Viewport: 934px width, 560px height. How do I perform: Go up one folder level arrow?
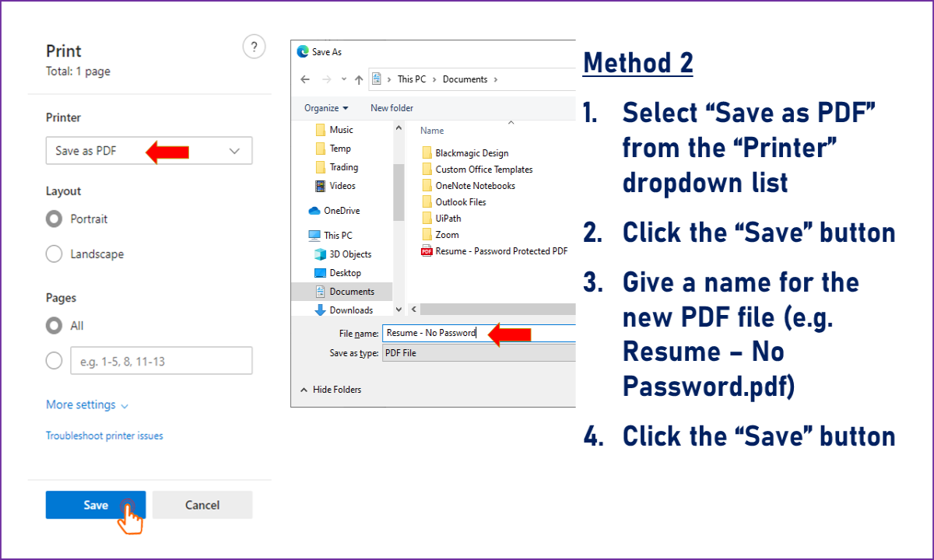pos(359,79)
